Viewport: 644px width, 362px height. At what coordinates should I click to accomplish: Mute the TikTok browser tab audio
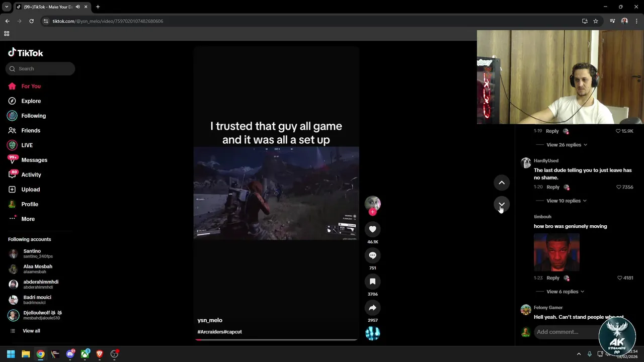click(x=77, y=7)
